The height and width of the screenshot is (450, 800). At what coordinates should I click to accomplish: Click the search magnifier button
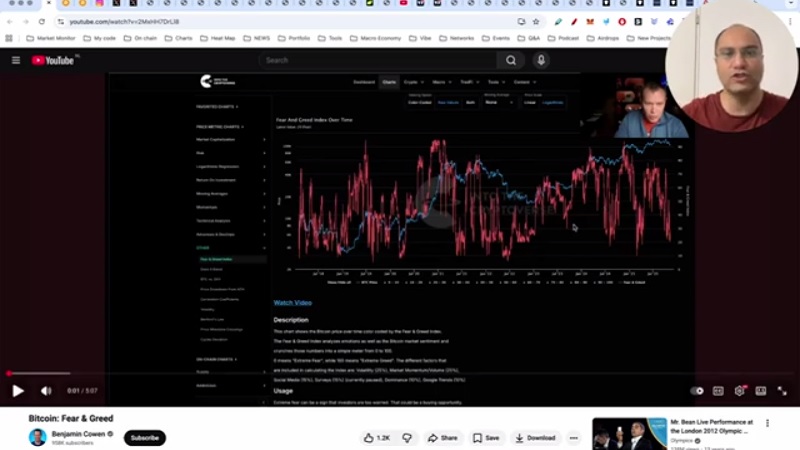pyautogui.click(x=511, y=60)
